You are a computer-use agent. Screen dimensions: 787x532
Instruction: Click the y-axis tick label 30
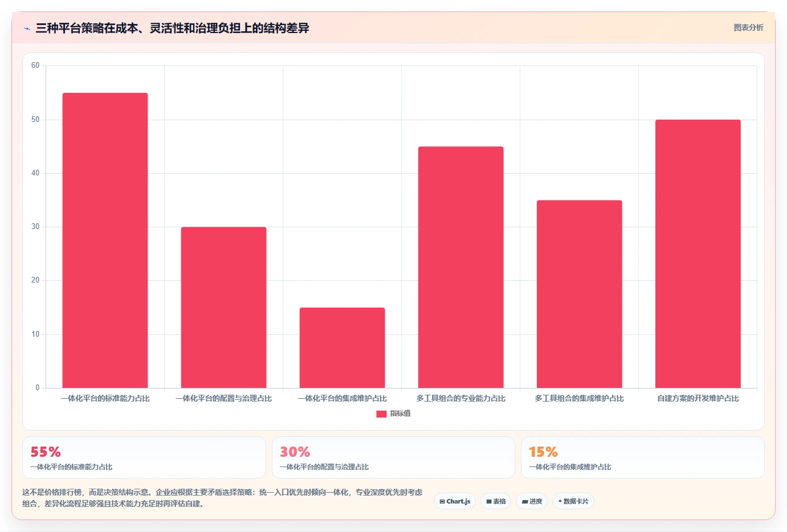tap(35, 227)
